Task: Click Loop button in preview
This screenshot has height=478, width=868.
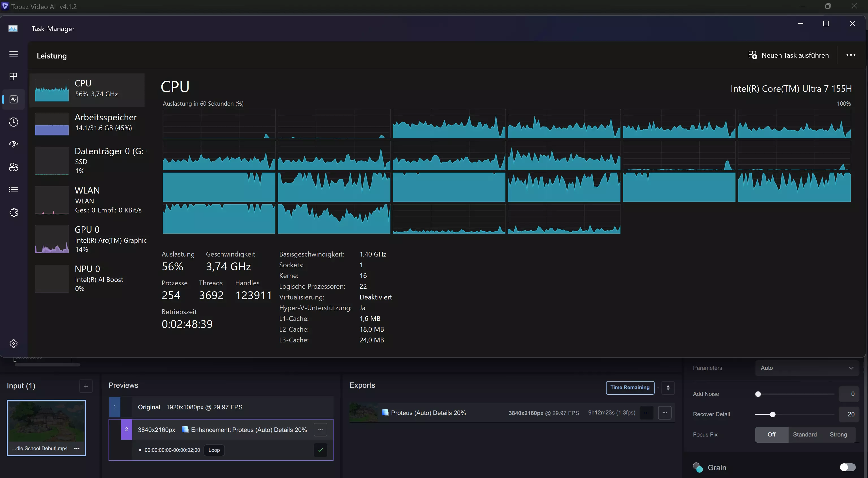Action: coord(214,450)
